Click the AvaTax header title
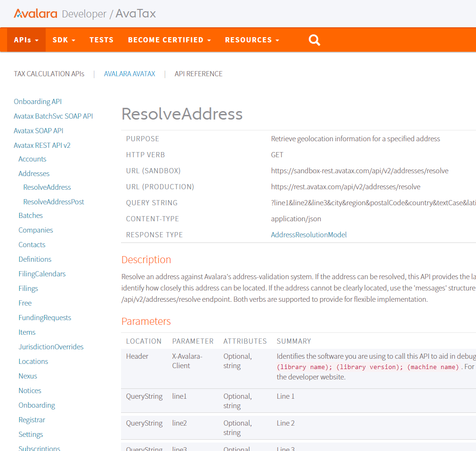The height and width of the screenshot is (451, 476). pyautogui.click(x=136, y=14)
